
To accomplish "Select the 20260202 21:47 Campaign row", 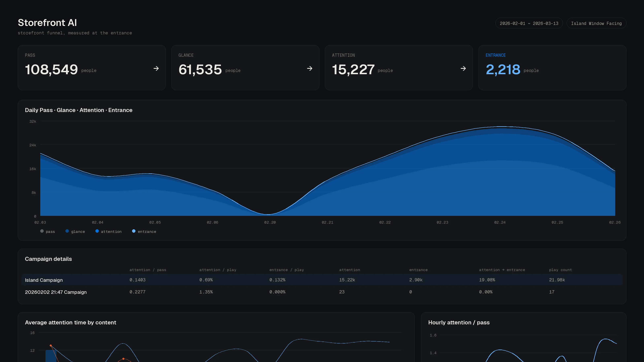I will 322,292.
